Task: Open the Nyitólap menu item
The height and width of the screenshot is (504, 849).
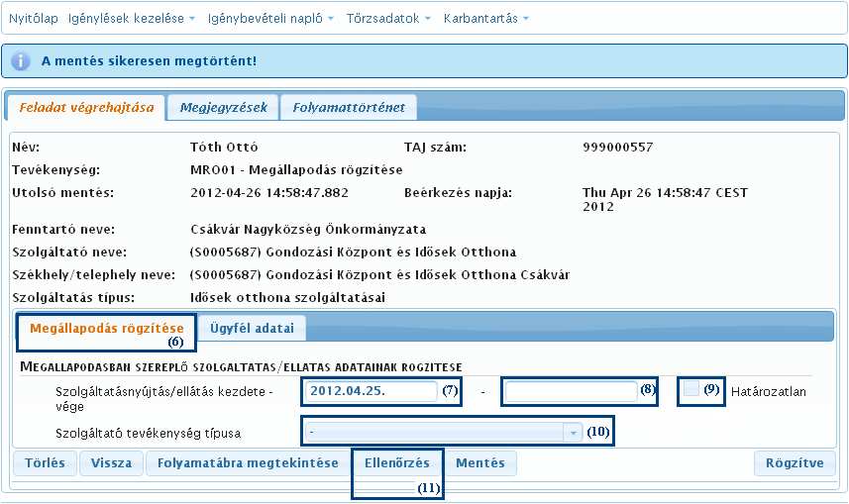Action: pyautogui.click(x=34, y=19)
